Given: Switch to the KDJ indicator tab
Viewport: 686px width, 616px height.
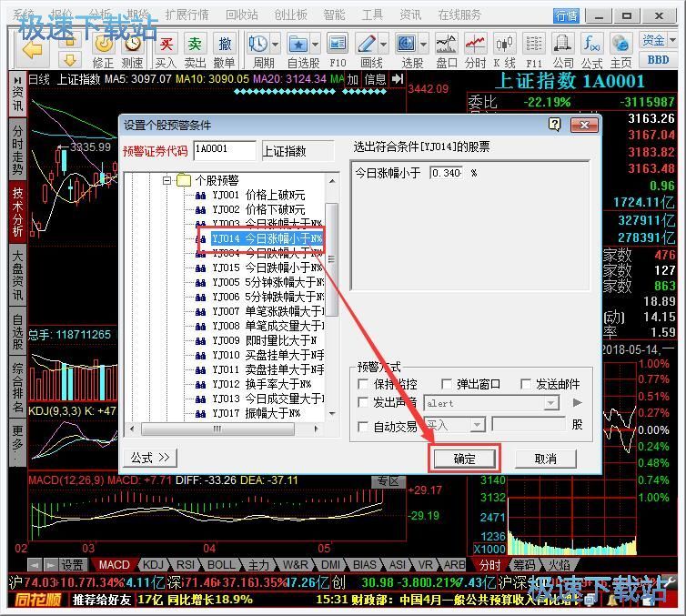Looking at the screenshot, I should (x=154, y=565).
